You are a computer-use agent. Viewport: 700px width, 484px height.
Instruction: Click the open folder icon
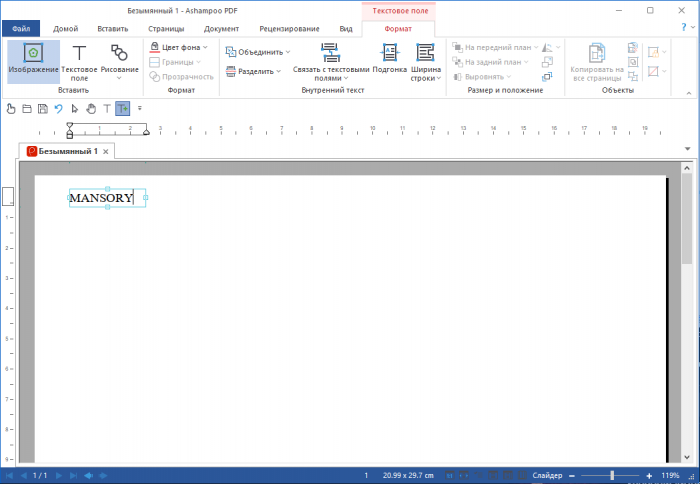click(27, 108)
